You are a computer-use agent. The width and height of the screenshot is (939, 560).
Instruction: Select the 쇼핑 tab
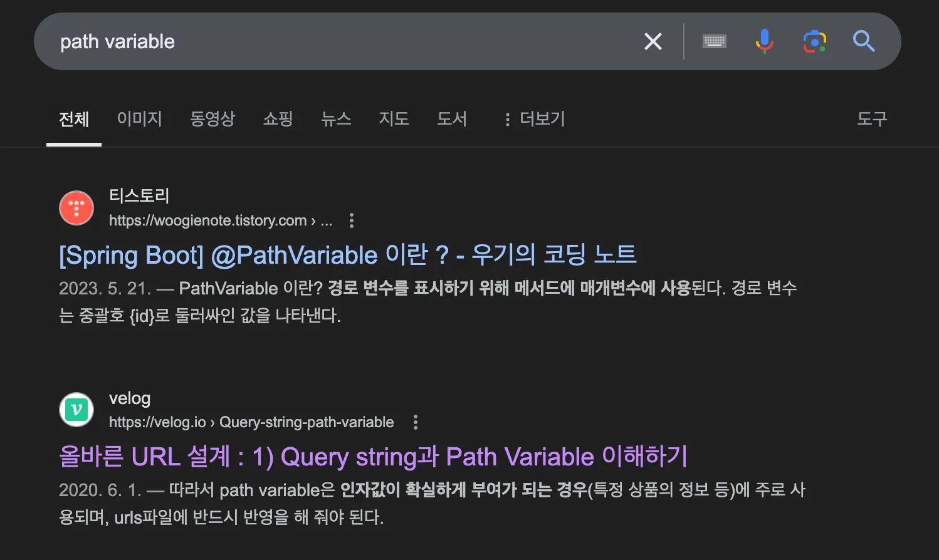click(278, 119)
